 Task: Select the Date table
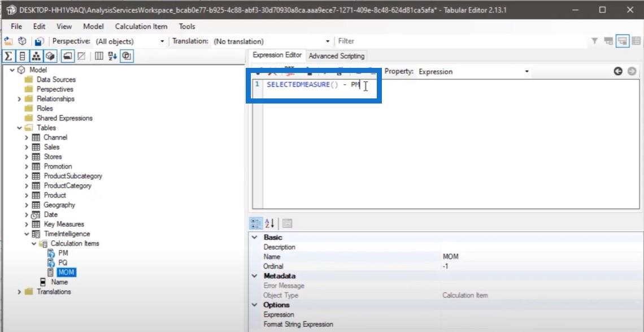point(50,214)
